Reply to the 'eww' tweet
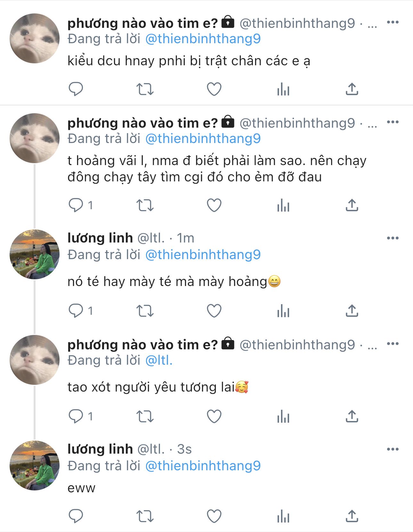This screenshot has width=413, height=532. click(x=76, y=516)
